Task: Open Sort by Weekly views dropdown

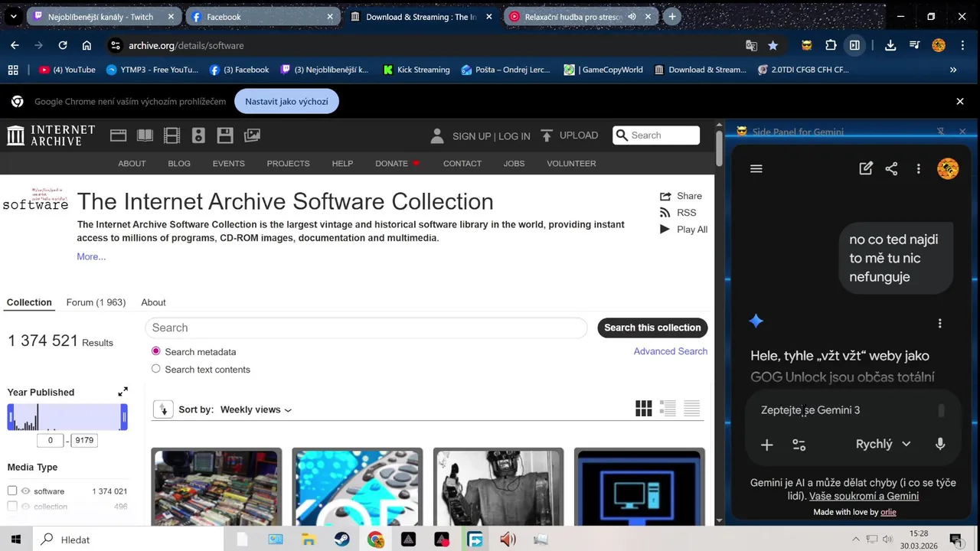Action: [256, 409]
